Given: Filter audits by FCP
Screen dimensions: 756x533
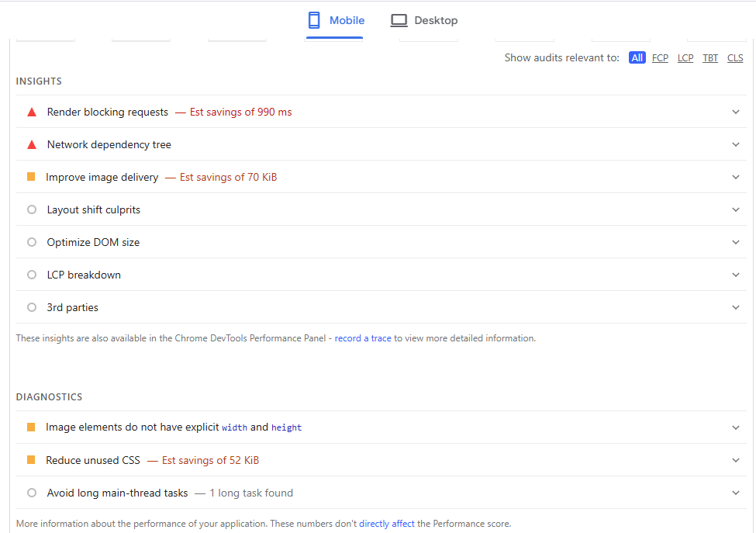Looking at the screenshot, I should coord(660,58).
